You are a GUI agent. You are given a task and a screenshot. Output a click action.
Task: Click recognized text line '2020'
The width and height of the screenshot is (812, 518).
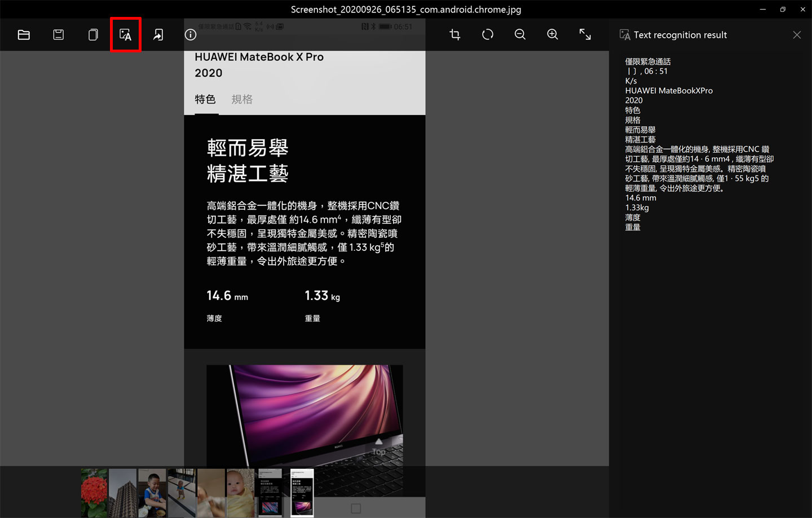(634, 100)
